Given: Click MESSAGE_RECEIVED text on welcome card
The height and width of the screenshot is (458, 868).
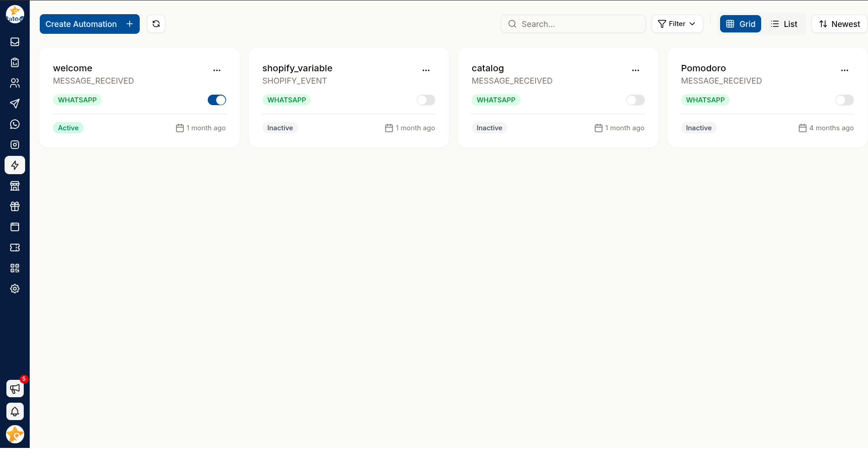Looking at the screenshot, I should [93, 81].
